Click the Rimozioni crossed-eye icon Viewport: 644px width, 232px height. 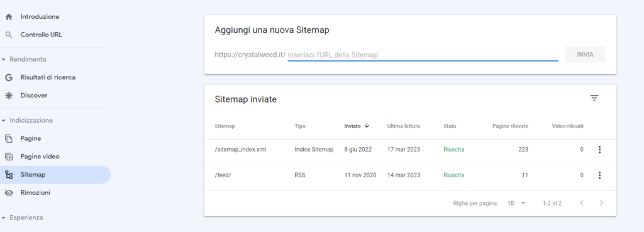9,192
